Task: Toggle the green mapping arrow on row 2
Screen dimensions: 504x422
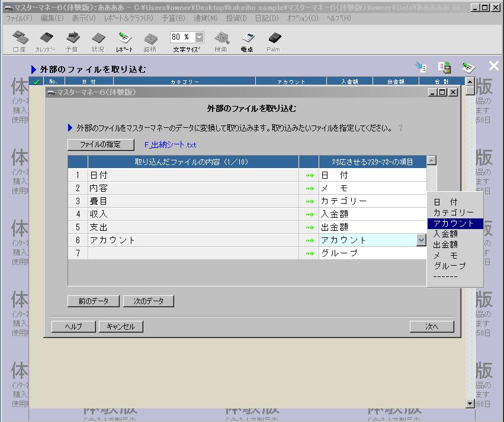Action: [x=309, y=188]
